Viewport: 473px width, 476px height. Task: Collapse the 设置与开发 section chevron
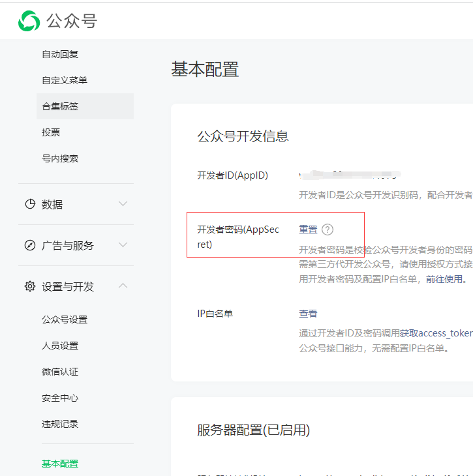click(x=123, y=286)
